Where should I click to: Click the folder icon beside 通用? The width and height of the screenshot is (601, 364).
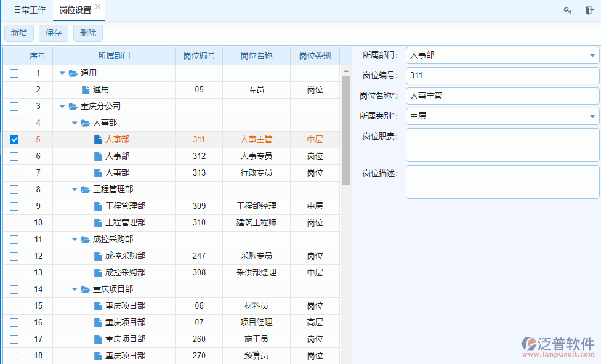72,73
